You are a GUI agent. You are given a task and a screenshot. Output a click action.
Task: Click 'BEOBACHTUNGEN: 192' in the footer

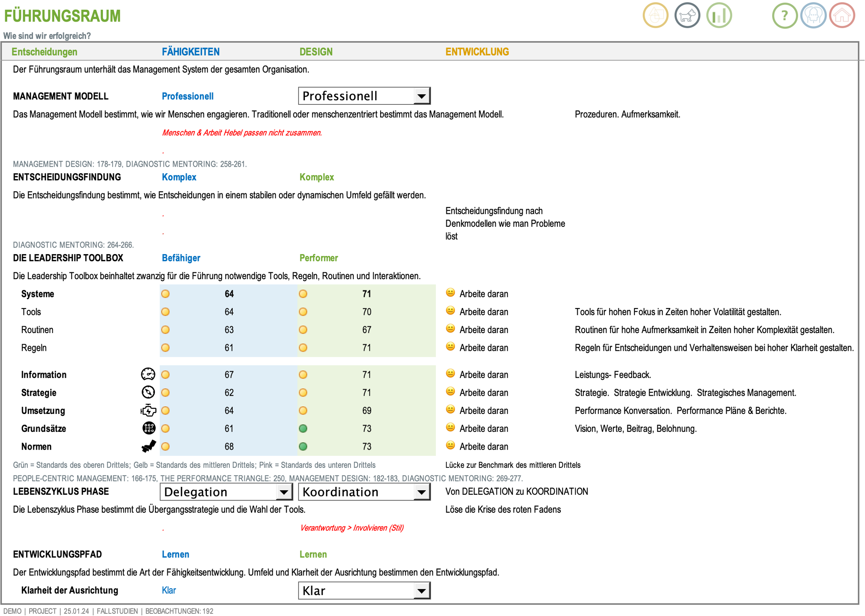pos(179,611)
